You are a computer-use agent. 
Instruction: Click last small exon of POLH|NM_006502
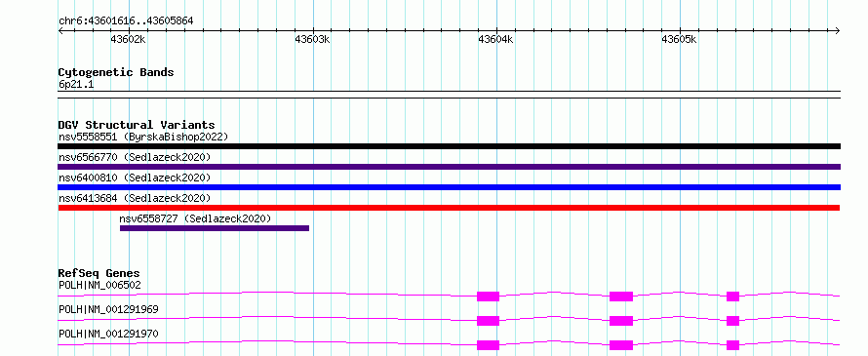(x=733, y=297)
